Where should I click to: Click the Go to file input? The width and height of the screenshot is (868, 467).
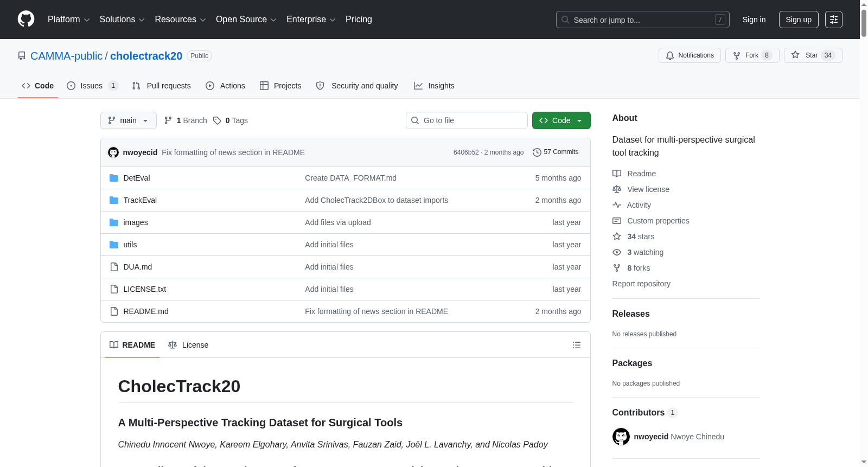click(x=467, y=120)
